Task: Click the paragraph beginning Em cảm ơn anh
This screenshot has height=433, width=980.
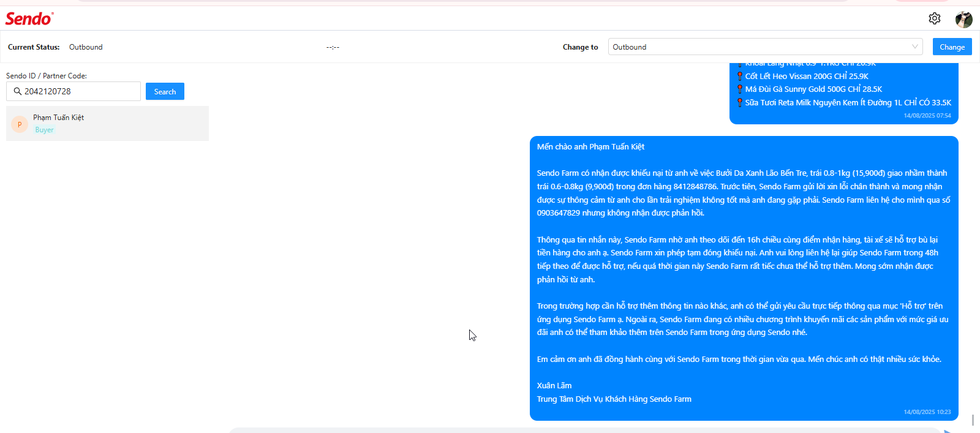Action: coord(739,360)
